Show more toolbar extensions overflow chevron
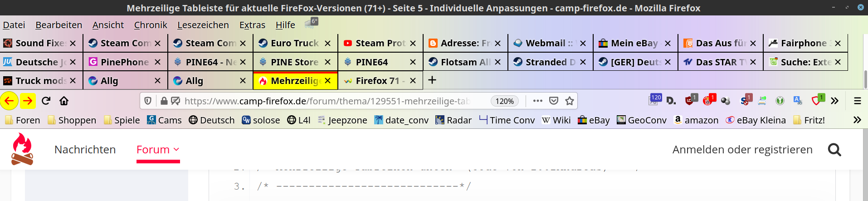Screen dimensions: 868x201 point(834,101)
